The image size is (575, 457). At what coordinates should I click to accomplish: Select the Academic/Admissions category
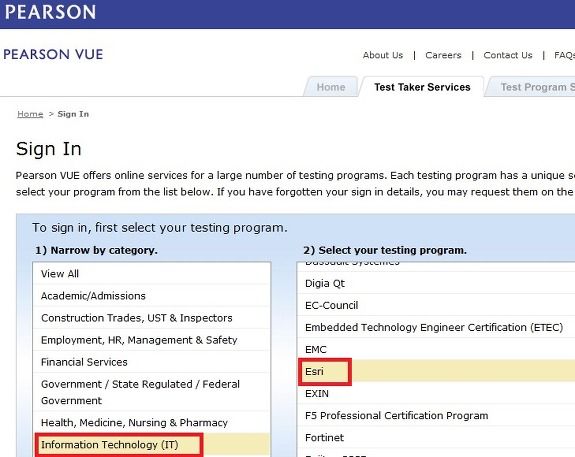tap(152, 296)
